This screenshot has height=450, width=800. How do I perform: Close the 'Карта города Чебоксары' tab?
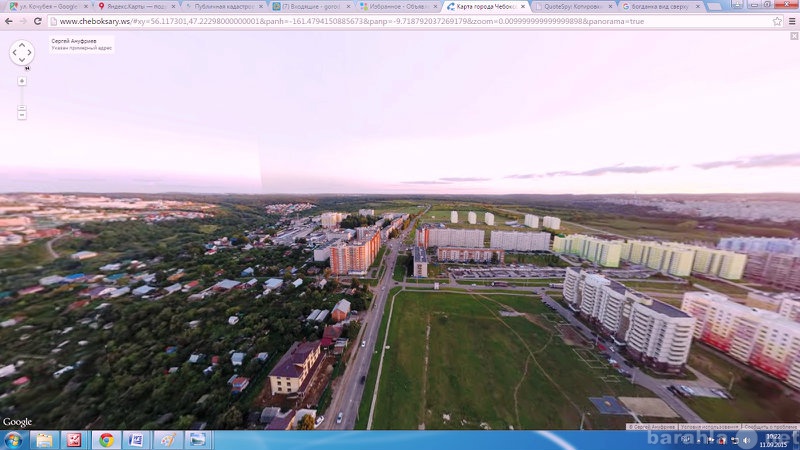(x=523, y=7)
